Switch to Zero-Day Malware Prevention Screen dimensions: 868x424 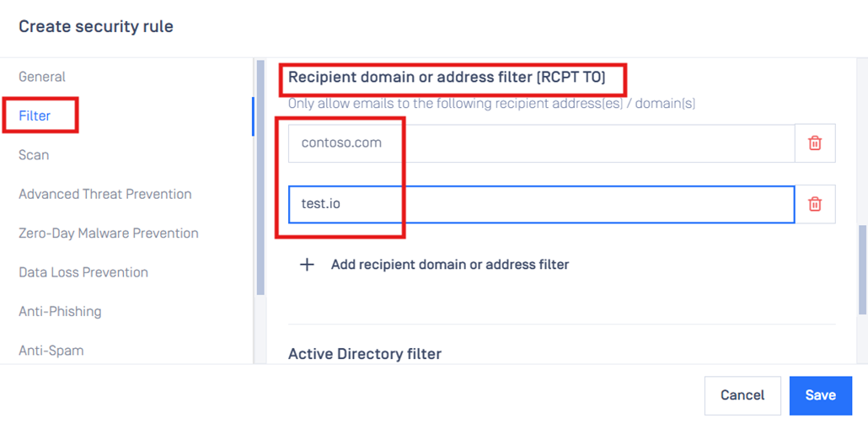[x=109, y=233]
